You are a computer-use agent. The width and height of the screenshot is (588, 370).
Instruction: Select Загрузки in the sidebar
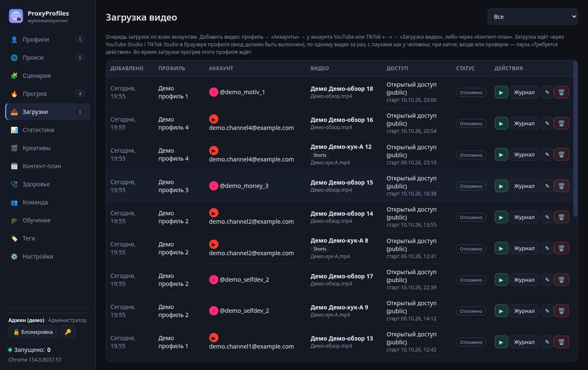coord(47,112)
